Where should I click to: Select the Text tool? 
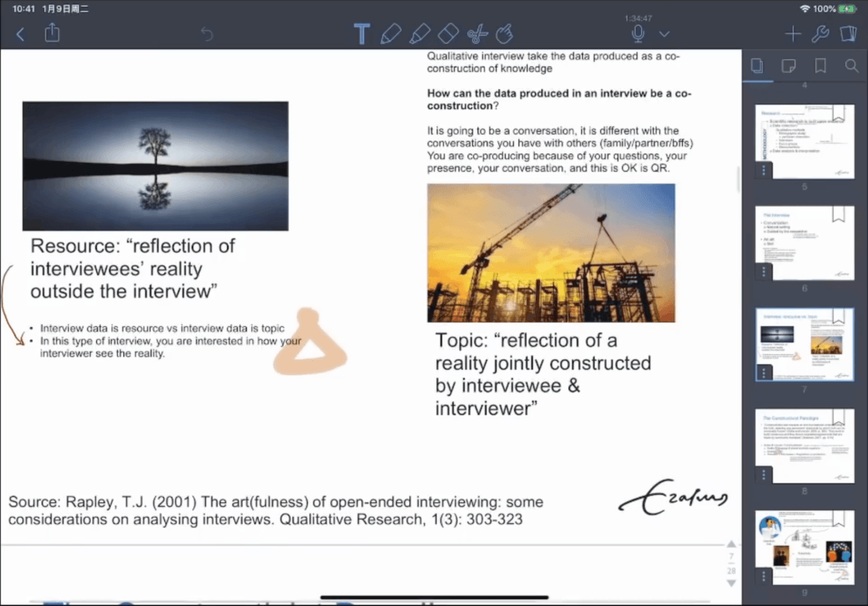click(361, 34)
